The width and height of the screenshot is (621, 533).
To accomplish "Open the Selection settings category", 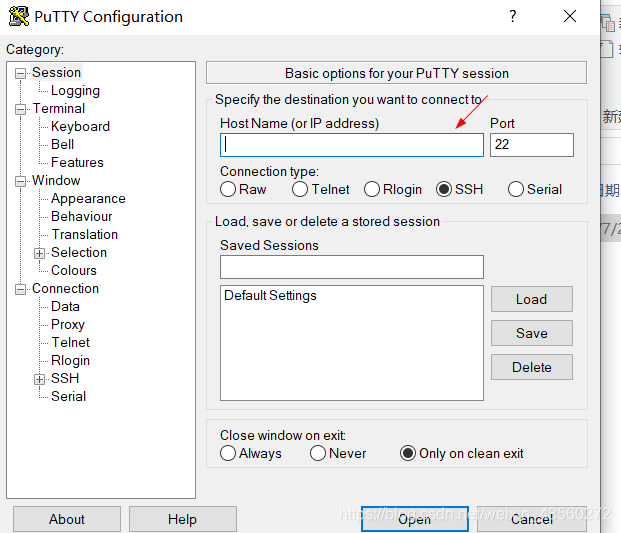I will (x=79, y=253).
